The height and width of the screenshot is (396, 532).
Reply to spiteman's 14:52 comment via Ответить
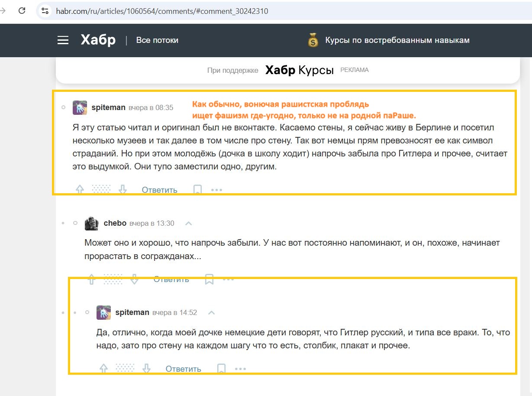[184, 369]
